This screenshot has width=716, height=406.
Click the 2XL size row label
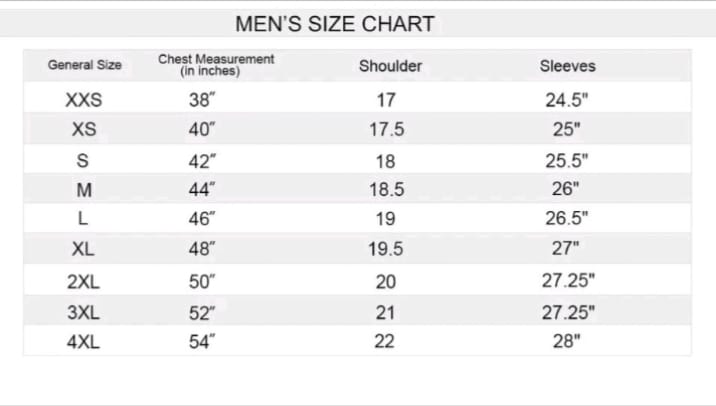coord(84,282)
